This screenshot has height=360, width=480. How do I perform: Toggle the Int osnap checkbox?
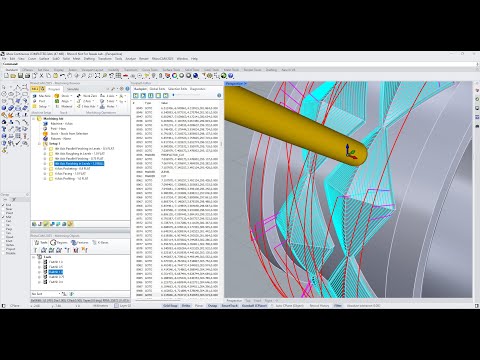[x=4, y=225]
